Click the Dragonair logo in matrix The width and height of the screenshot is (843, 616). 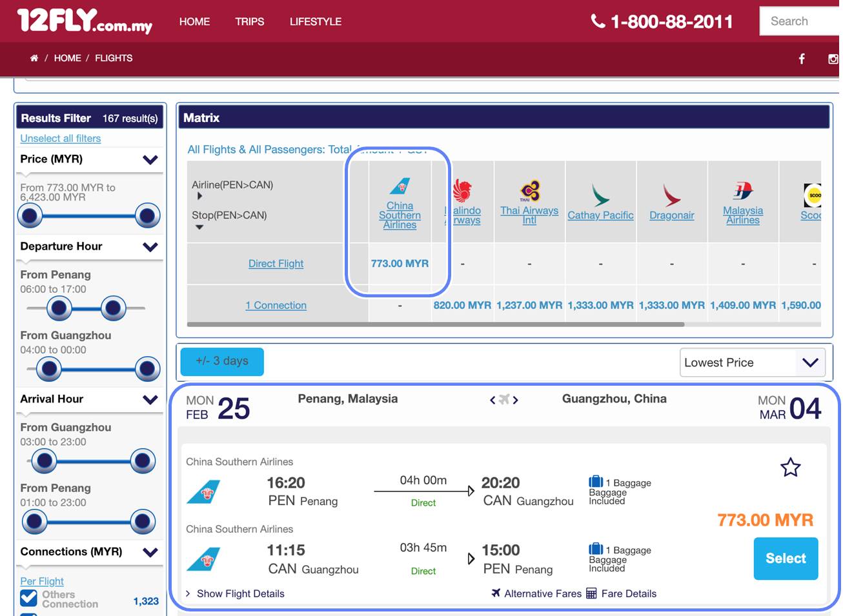click(672, 194)
